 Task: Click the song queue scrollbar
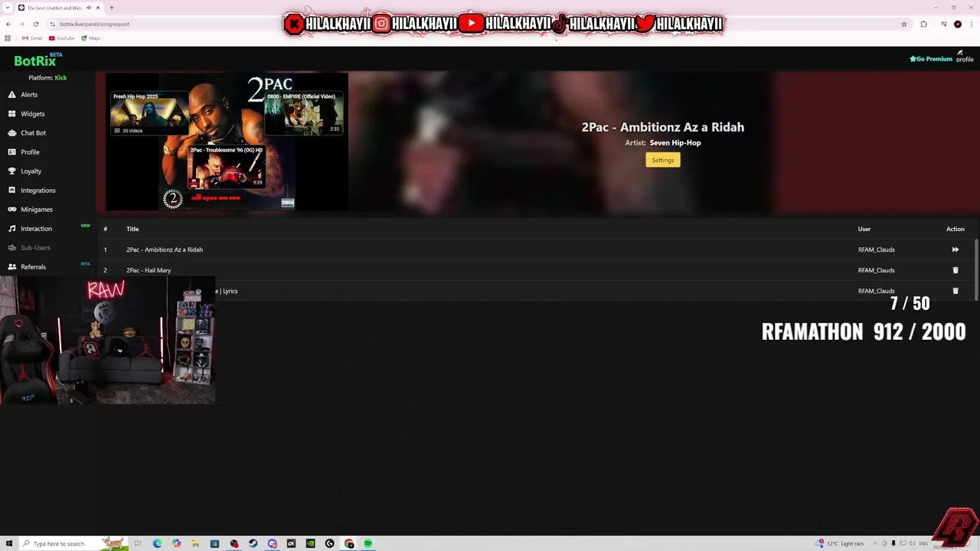pyautogui.click(x=976, y=269)
